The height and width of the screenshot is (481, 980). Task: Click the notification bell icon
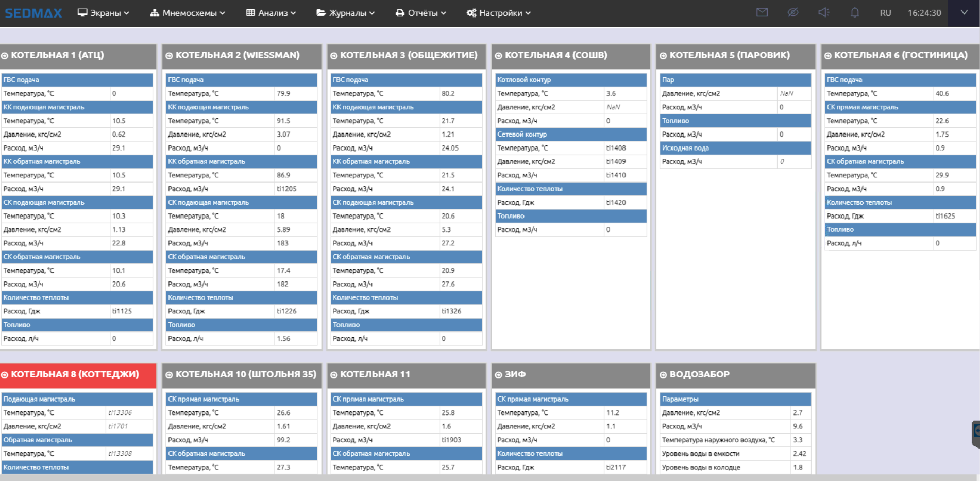(x=854, y=12)
